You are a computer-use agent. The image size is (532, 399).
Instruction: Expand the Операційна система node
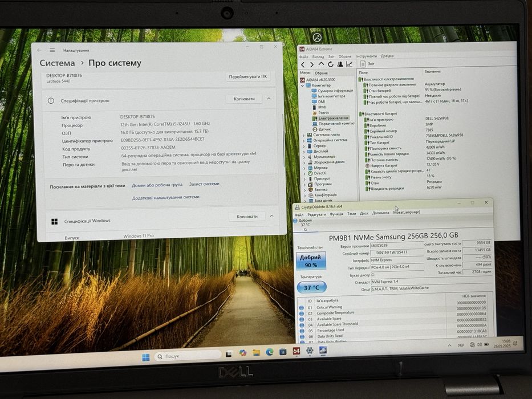click(x=304, y=140)
